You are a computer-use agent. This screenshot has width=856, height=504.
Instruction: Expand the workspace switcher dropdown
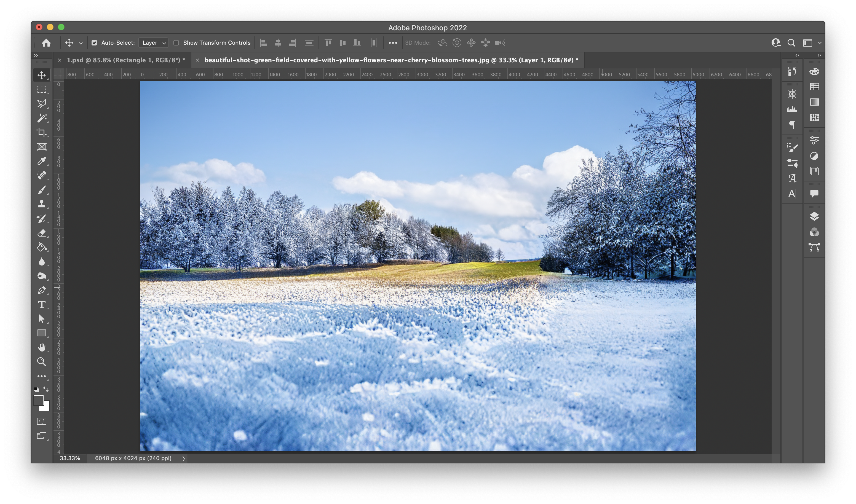(819, 43)
